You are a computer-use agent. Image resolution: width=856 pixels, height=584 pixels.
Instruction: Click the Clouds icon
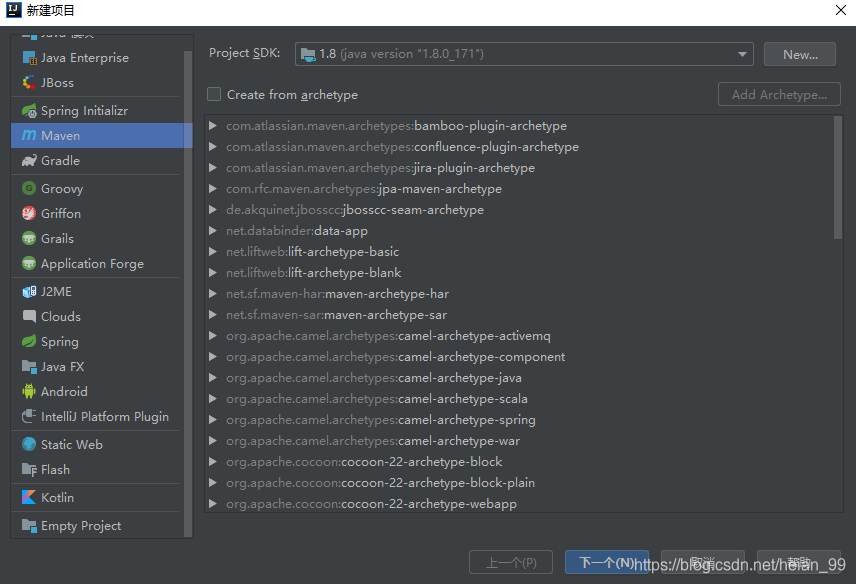point(29,317)
